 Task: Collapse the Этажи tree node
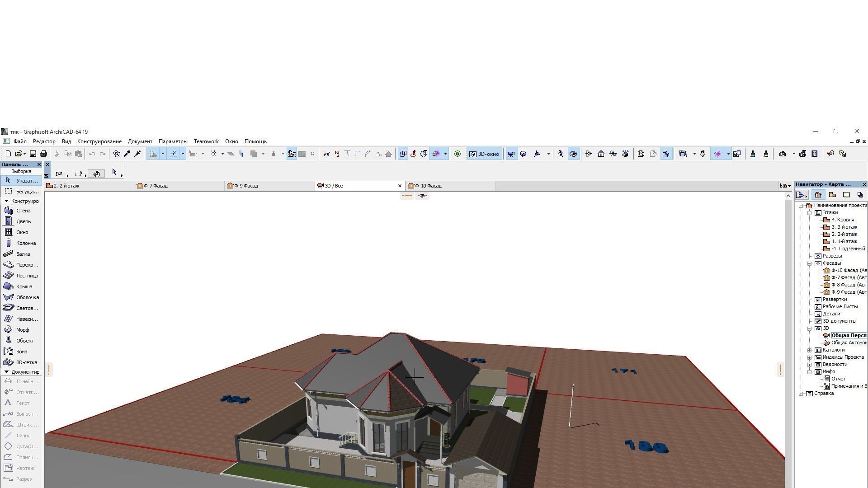pos(810,213)
